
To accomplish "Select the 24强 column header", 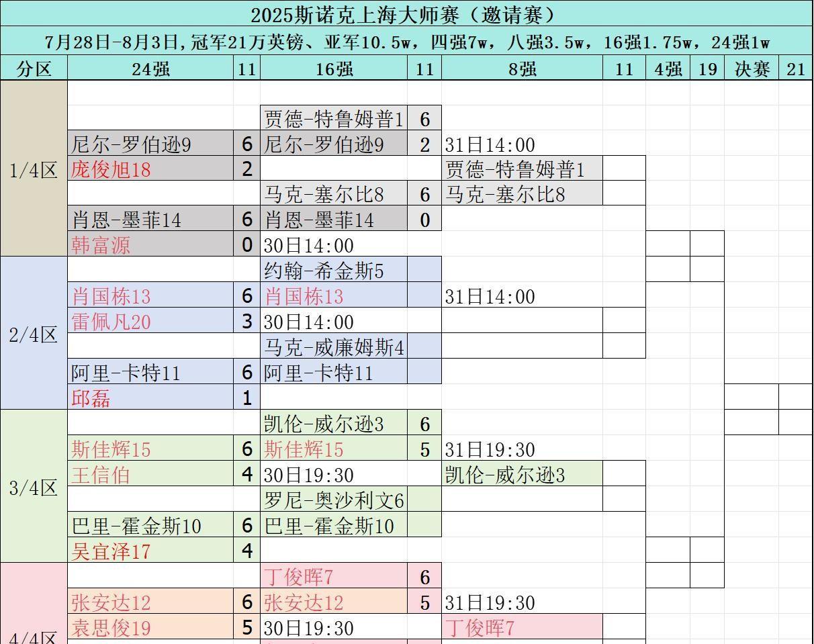I will pos(150,68).
